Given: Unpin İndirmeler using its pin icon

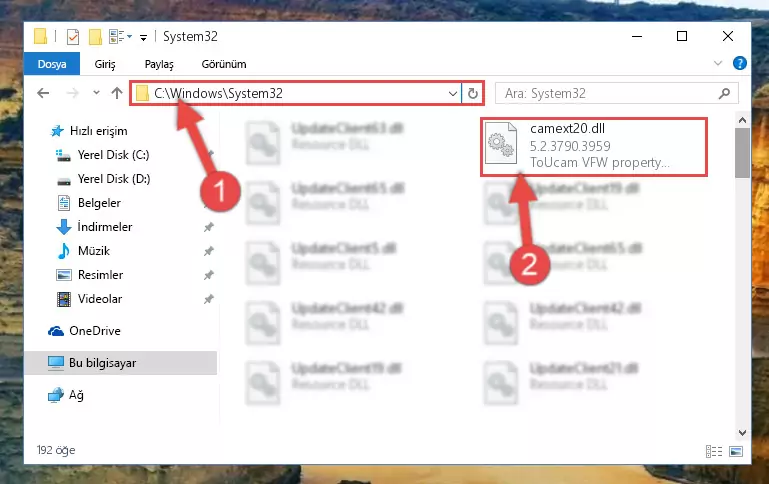Looking at the screenshot, I should [209, 227].
